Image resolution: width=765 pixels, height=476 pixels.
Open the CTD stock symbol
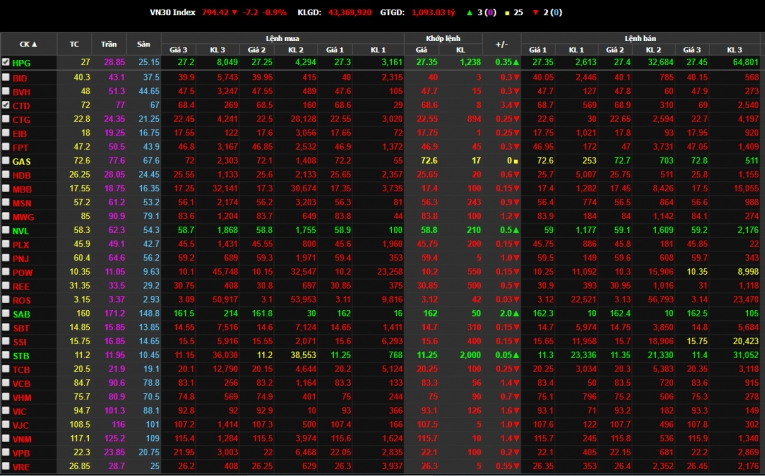21,106
